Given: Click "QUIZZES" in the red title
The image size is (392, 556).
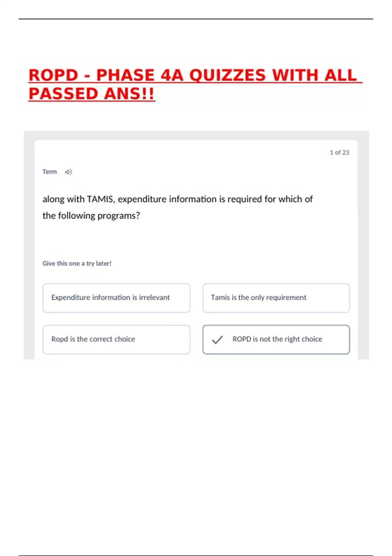Looking at the screenshot, I should point(227,76).
